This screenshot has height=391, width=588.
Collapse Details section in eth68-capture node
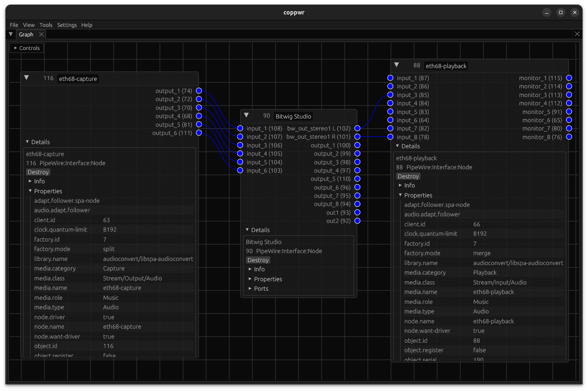click(38, 142)
